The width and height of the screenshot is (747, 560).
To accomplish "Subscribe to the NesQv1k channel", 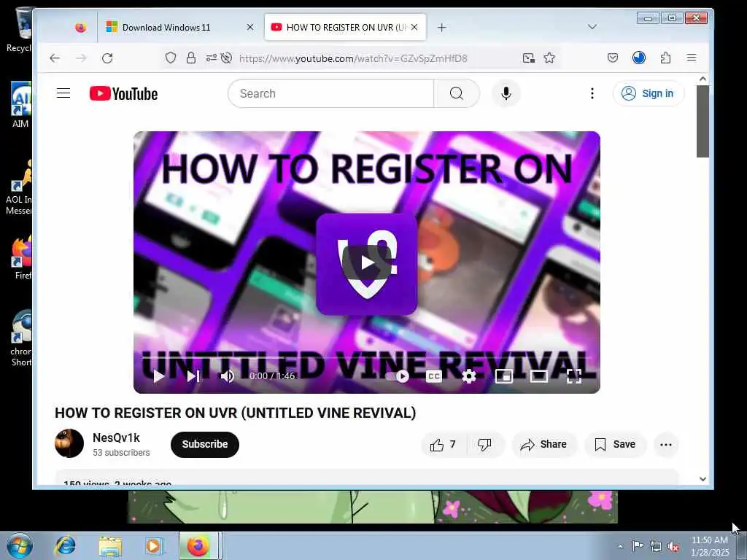I will tap(205, 444).
